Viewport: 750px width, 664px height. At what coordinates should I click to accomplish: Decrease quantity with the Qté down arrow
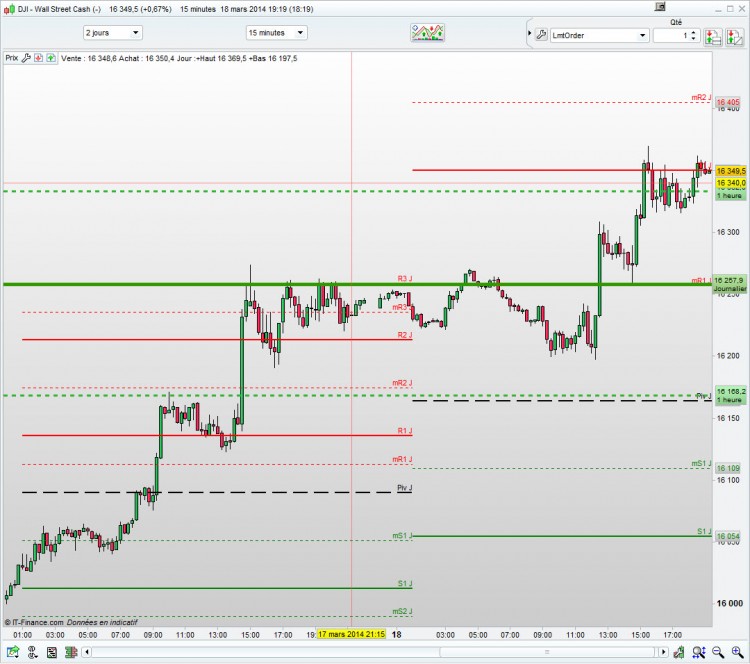693,38
